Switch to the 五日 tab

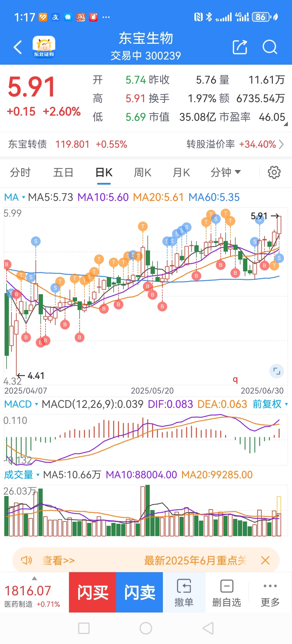(x=63, y=172)
